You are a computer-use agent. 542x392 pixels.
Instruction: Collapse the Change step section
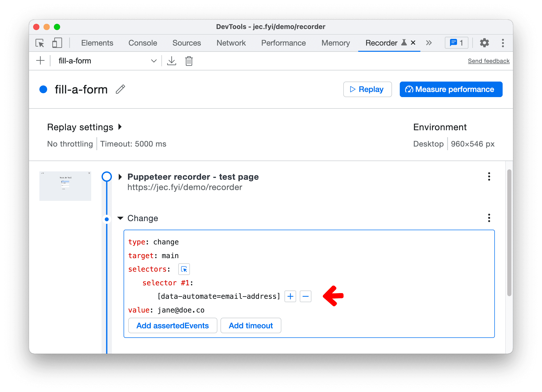click(119, 218)
